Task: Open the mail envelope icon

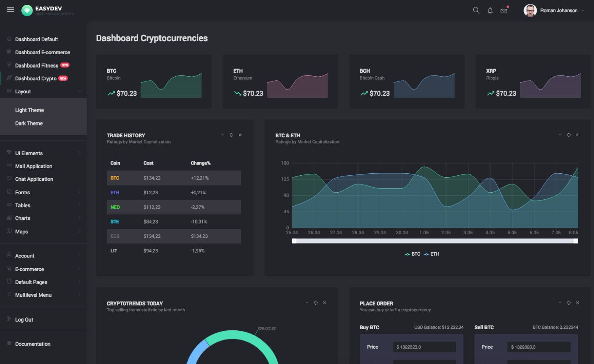Action: (504, 11)
